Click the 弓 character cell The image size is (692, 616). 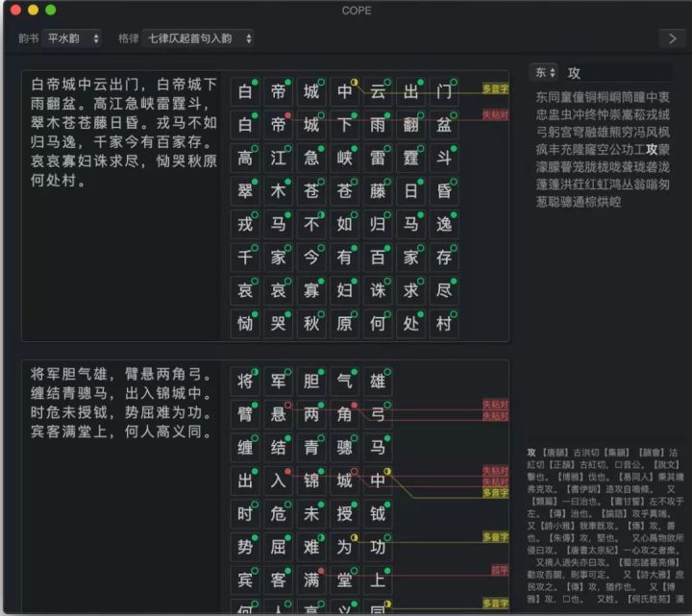point(378,414)
